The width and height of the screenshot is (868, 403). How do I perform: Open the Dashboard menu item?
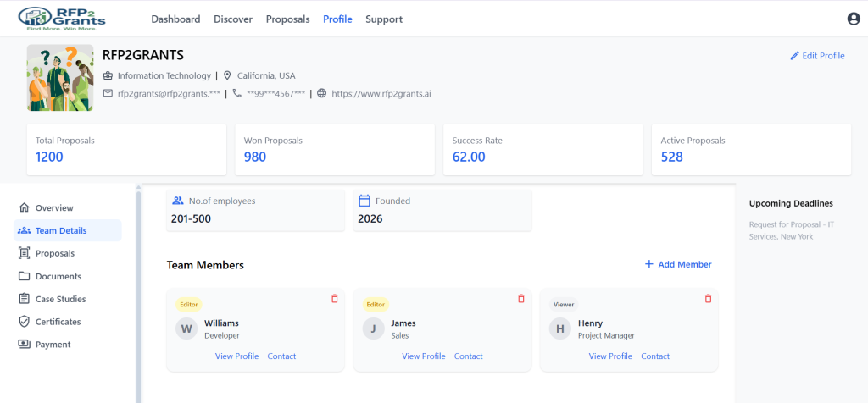tap(175, 19)
